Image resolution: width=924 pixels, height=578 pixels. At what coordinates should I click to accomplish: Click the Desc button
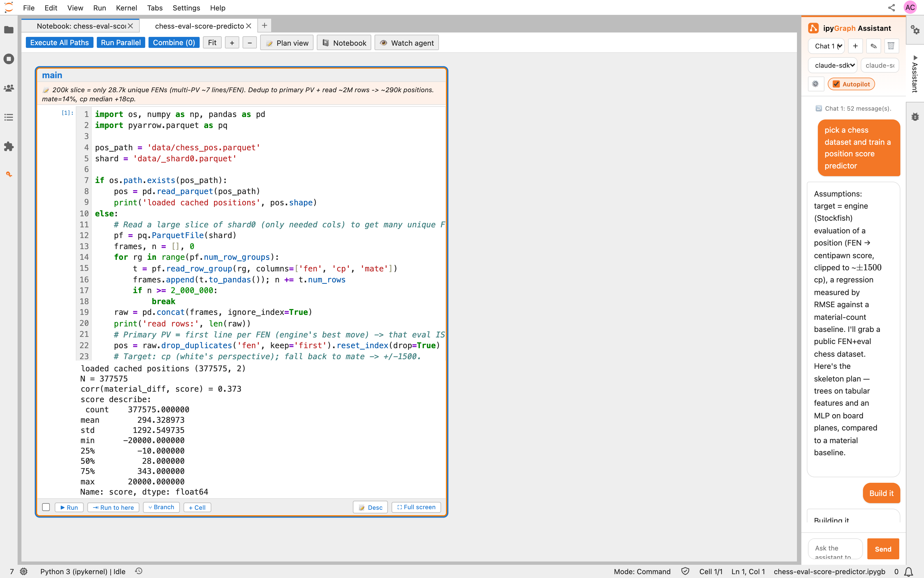click(x=370, y=507)
